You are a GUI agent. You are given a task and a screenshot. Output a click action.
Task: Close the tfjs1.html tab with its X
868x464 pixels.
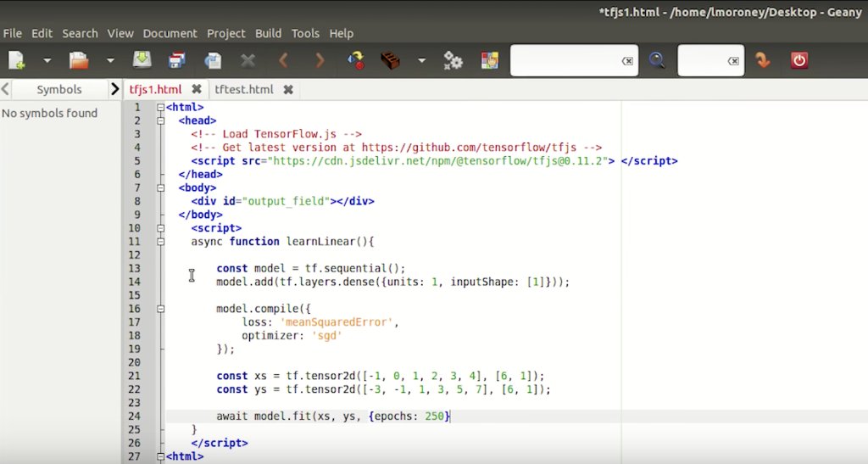point(196,89)
